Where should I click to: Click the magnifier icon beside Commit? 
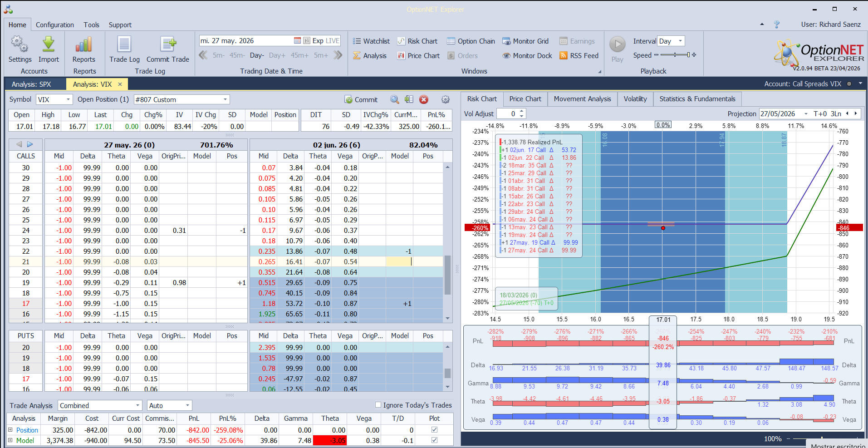[x=395, y=99]
